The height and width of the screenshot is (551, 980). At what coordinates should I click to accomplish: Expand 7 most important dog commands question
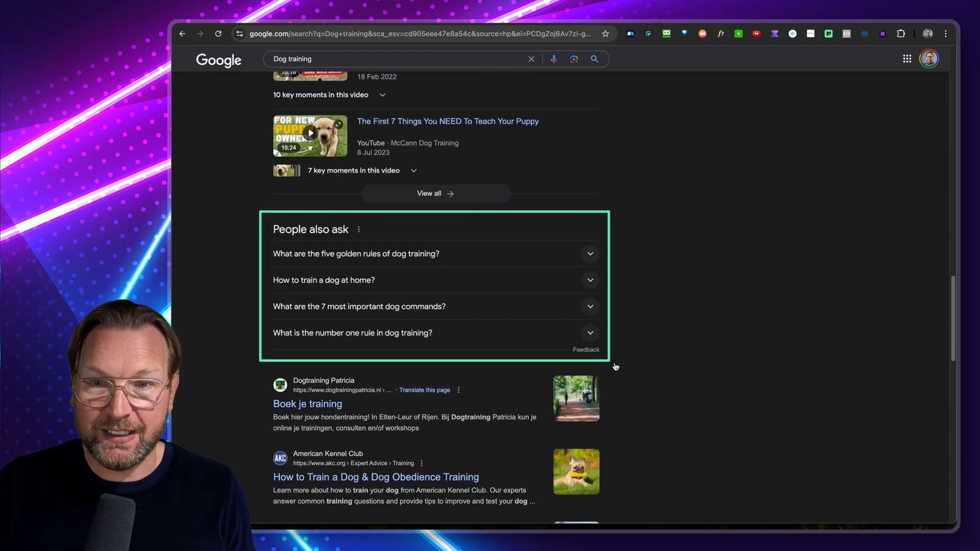point(436,306)
